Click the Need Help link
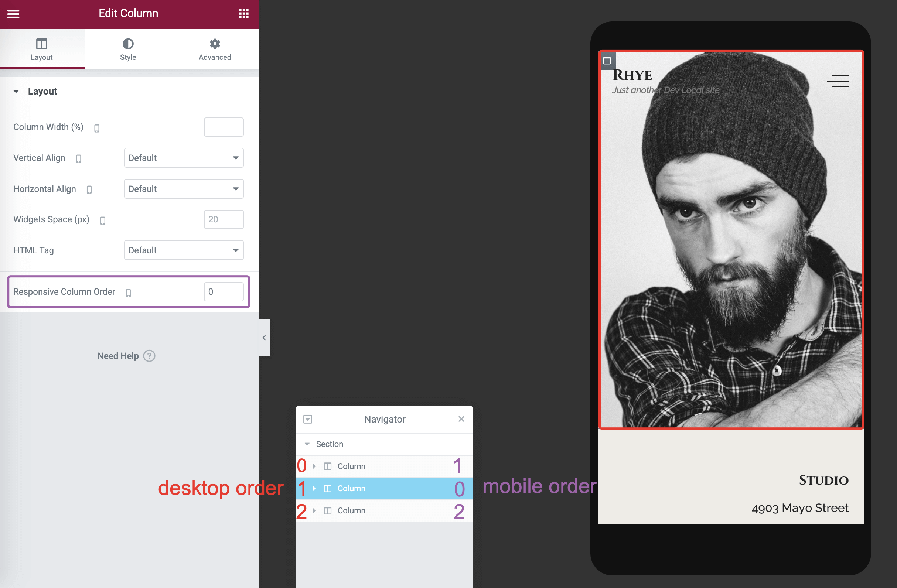The height and width of the screenshot is (588, 897). click(118, 356)
